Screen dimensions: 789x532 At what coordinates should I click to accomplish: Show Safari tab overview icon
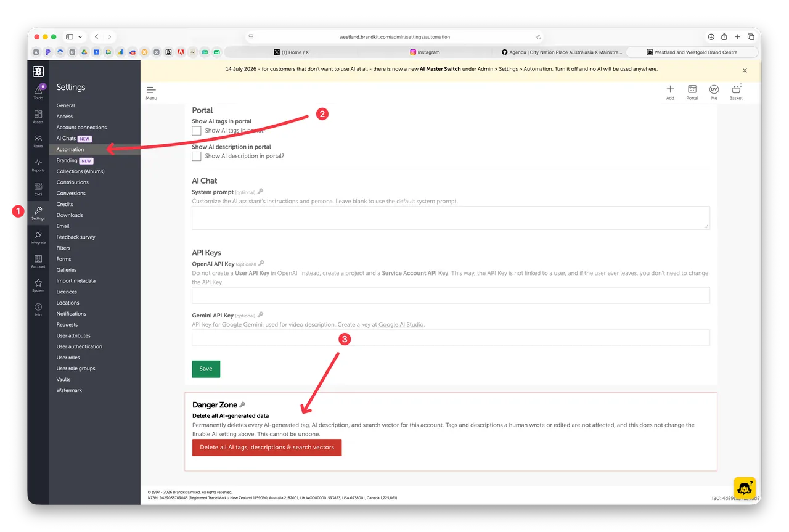click(751, 37)
